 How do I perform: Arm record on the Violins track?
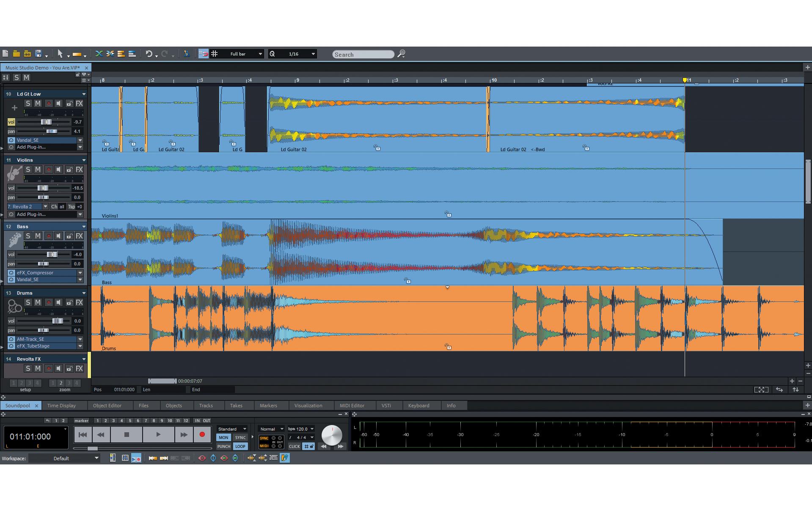[x=48, y=169]
